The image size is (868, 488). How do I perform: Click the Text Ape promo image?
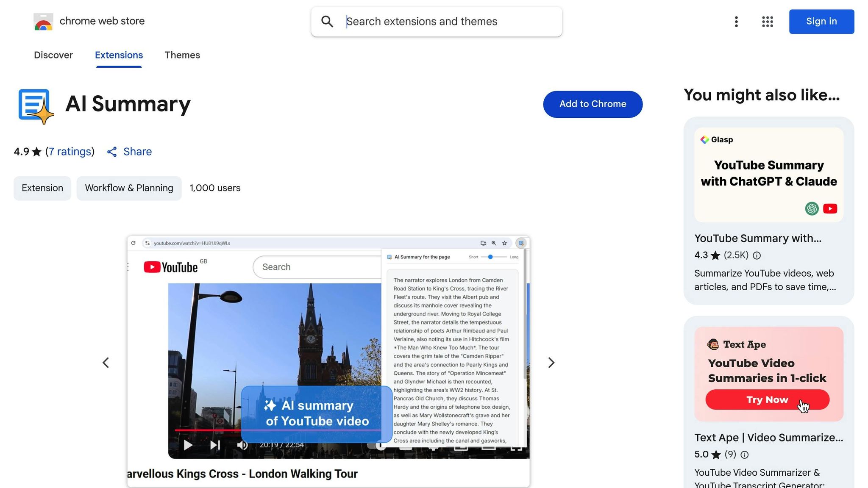769,374
